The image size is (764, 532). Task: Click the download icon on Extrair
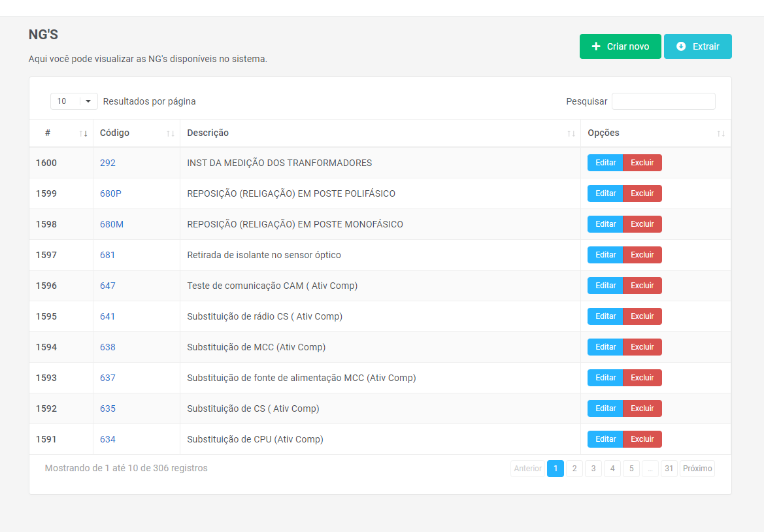pos(681,46)
